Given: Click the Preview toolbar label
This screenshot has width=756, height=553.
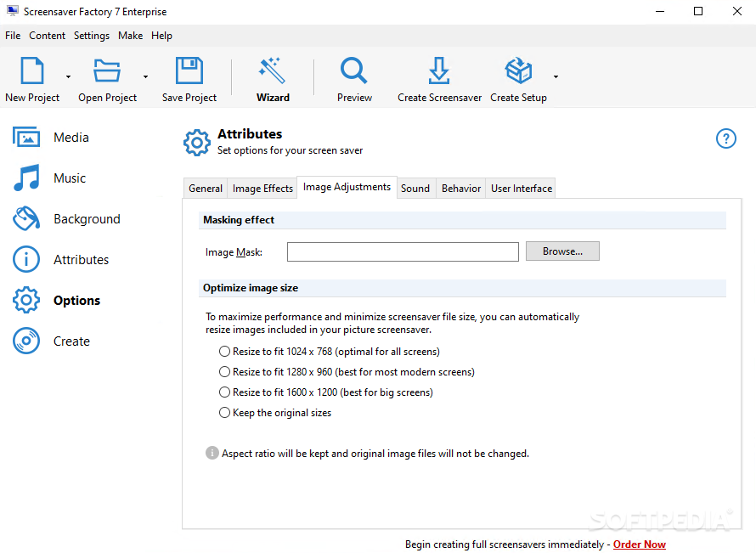Looking at the screenshot, I should click(x=354, y=98).
